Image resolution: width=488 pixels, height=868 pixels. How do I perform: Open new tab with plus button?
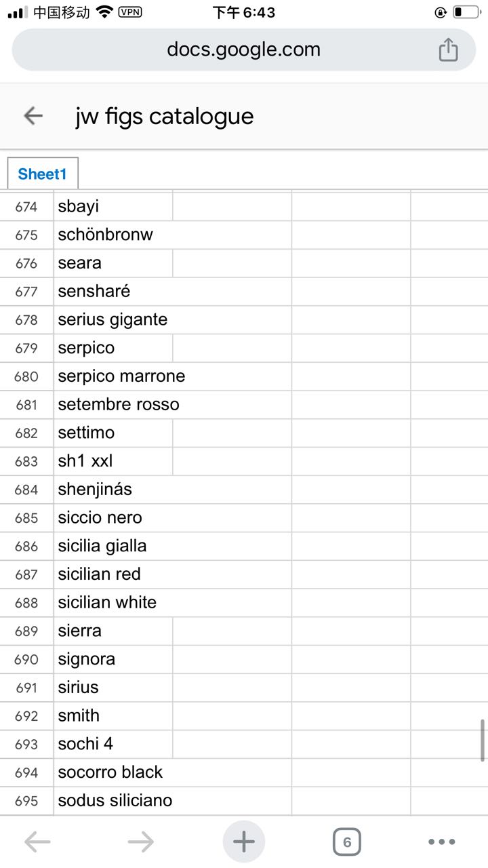point(244,842)
